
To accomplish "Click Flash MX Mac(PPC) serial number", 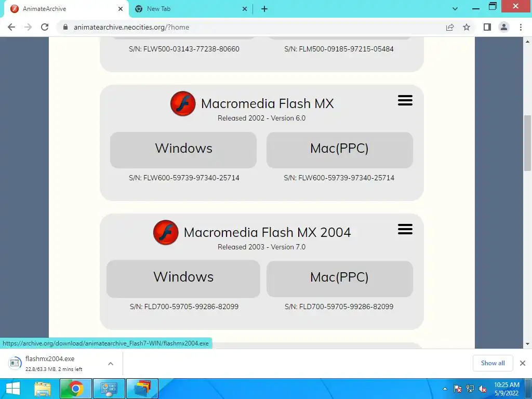I will [339, 178].
